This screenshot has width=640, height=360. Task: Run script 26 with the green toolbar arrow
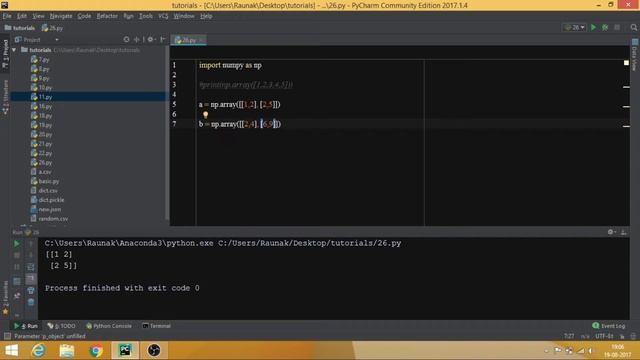tap(593, 27)
